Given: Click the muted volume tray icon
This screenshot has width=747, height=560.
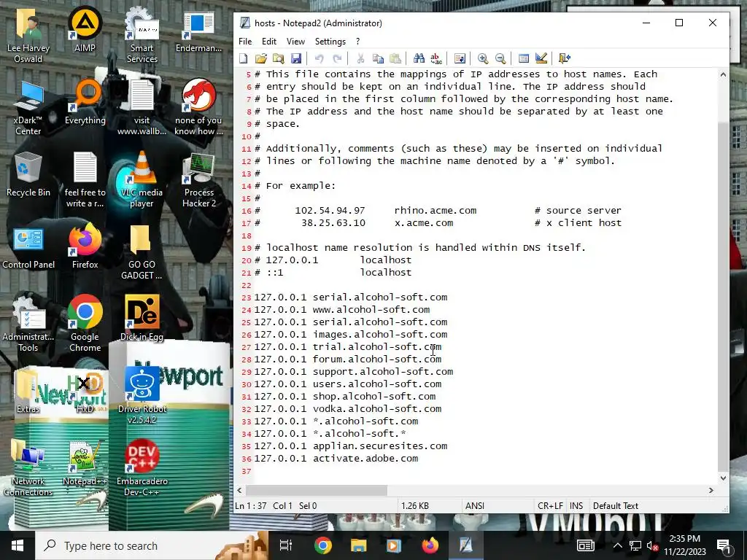Looking at the screenshot, I should point(652,546).
